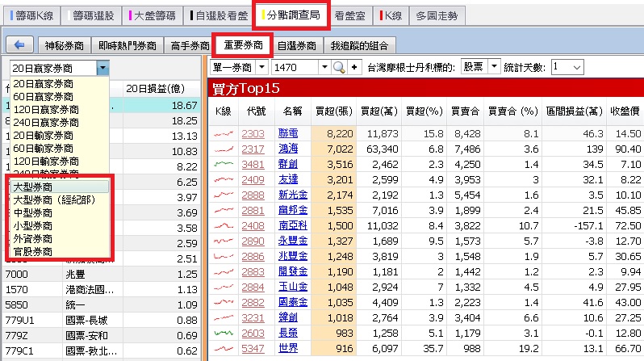Screen dimensions: 644x361
Task: Open 即時熱門券商 sub-tab
Action: pos(128,46)
